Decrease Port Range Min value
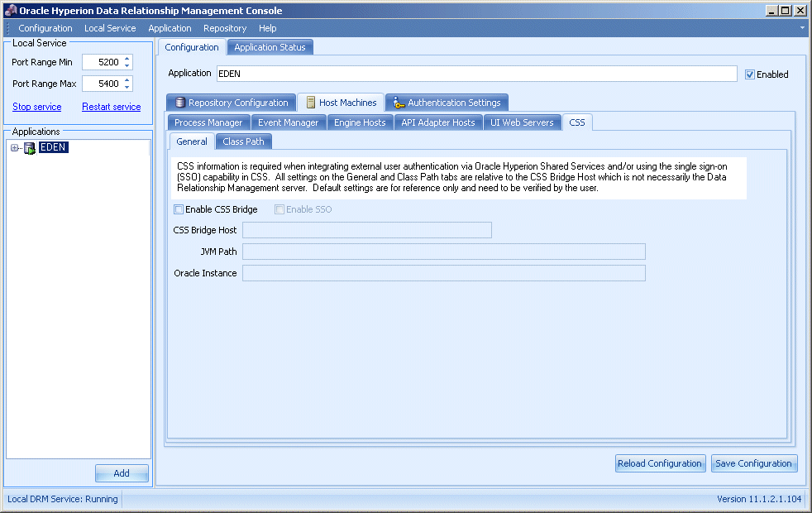 point(127,66)
